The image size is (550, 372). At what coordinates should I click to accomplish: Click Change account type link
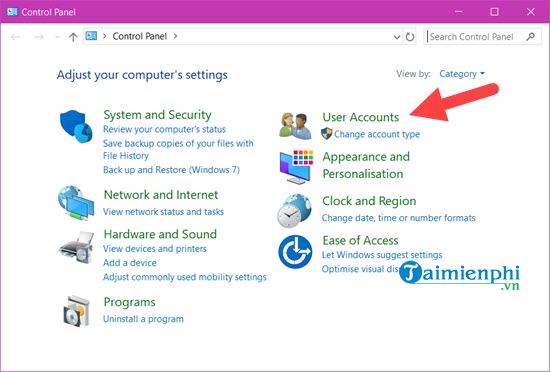(377, 134)
